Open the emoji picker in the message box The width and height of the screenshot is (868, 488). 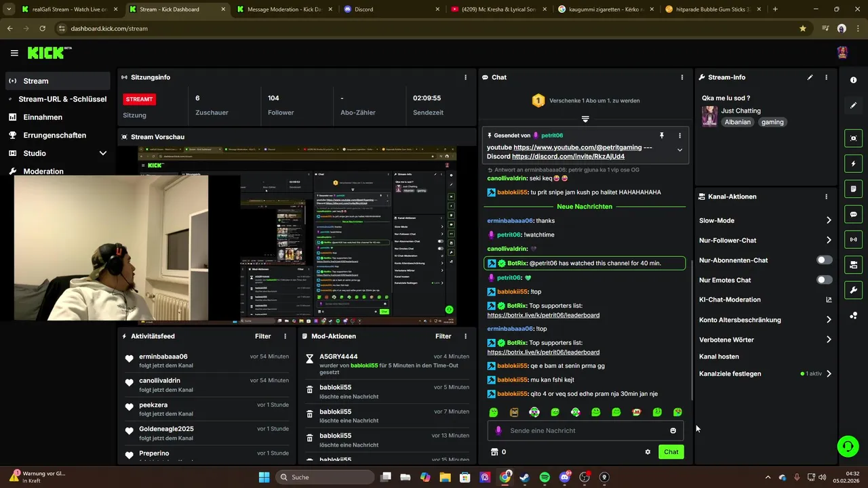673,430
